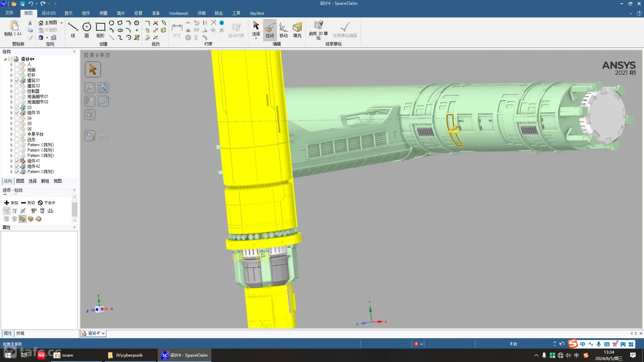Click the 添加 (Add) option button
This screenshot has width=644, height=362.
coord(11,203)
